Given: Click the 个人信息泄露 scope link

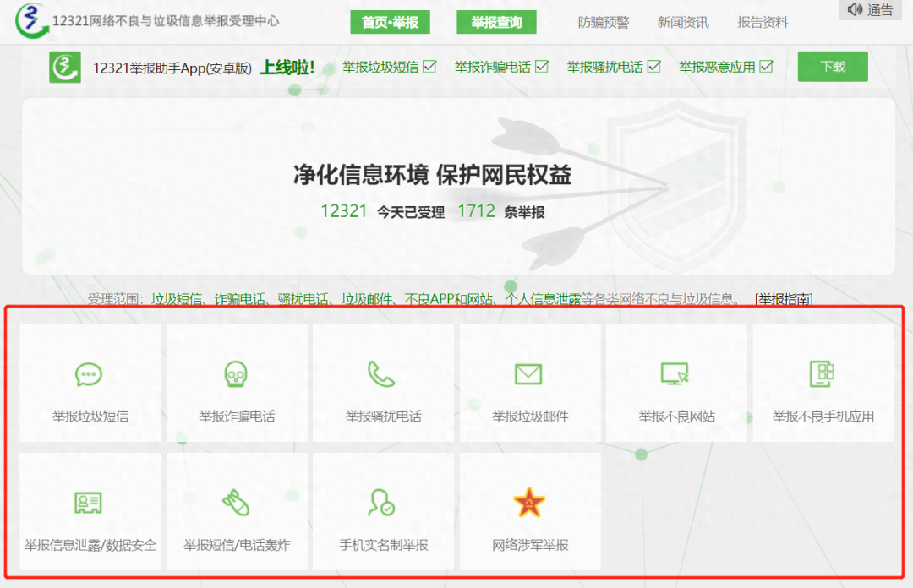Looking at the screenshot, I should point(543,299).
